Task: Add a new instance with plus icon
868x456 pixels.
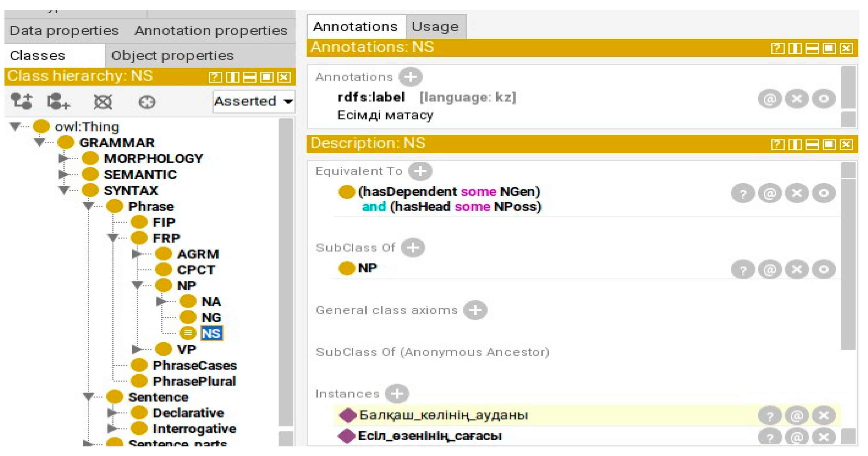Action: point(397,394)
